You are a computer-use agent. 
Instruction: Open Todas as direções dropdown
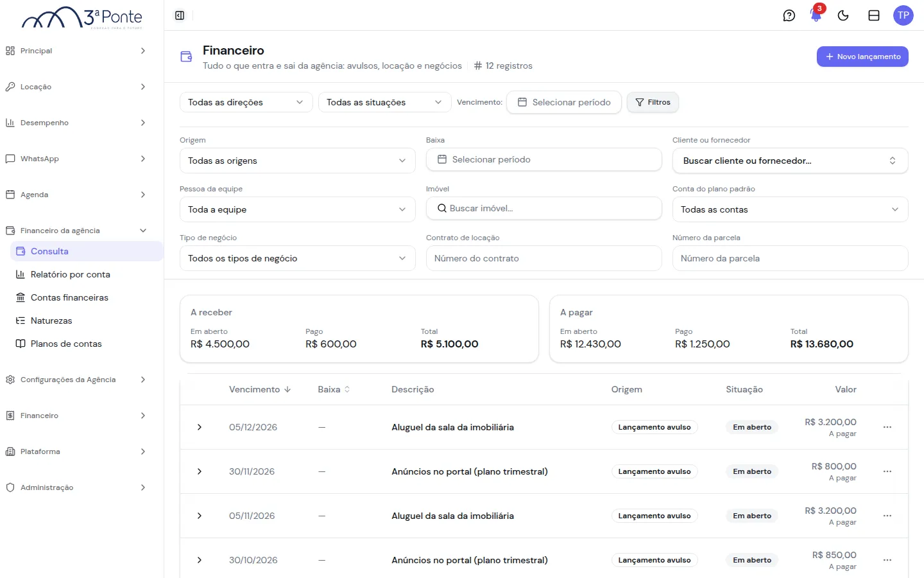(x=246, y=102)
